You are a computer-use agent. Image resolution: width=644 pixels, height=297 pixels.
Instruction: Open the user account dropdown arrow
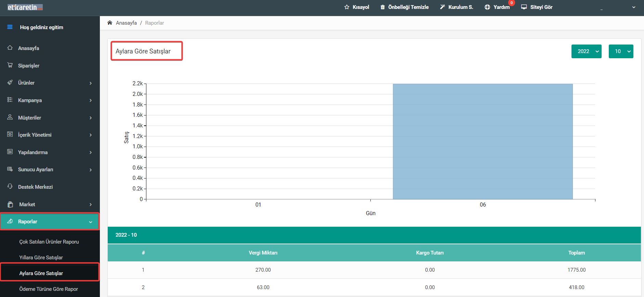click(x=633, y=7)
